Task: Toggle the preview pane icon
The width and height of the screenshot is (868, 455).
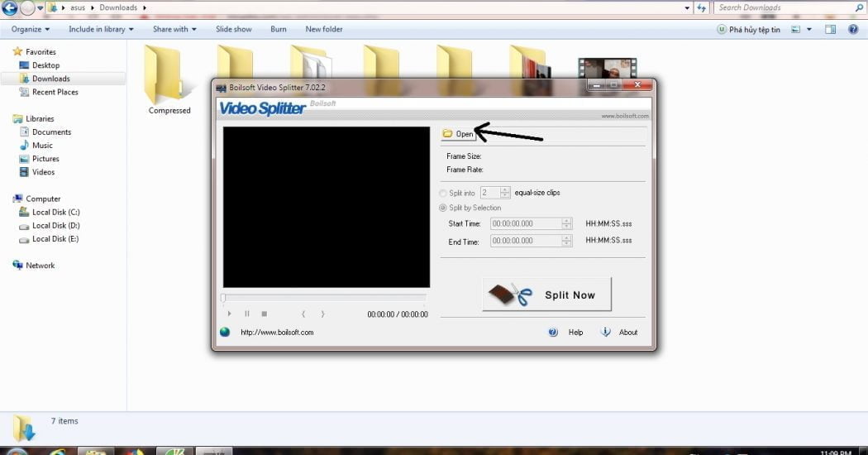Action: (830, 30)
